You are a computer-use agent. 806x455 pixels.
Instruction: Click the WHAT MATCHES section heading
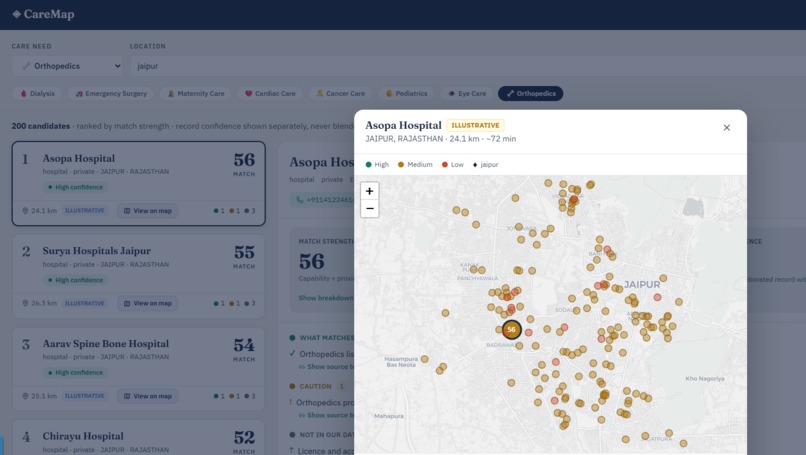tap(326, 338)
